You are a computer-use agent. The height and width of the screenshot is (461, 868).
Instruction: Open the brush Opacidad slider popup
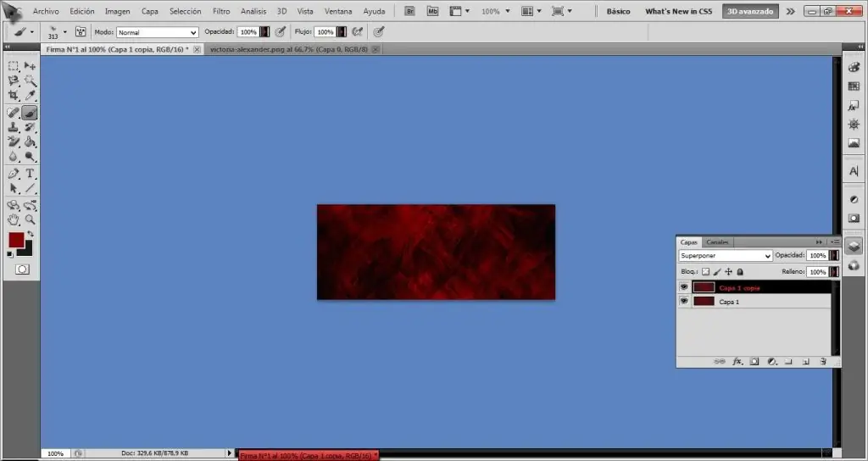point(264,32)
